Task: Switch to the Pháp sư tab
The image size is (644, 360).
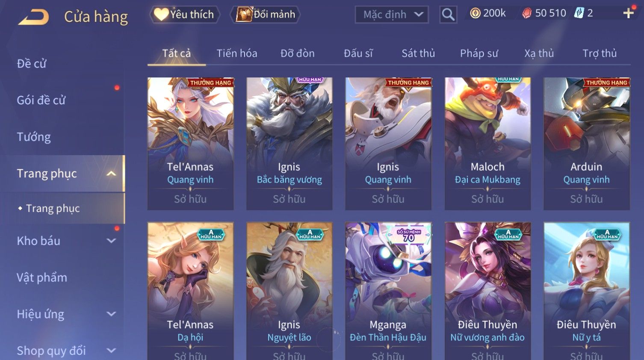Action: pyautogui.click(x=479, y=53)
